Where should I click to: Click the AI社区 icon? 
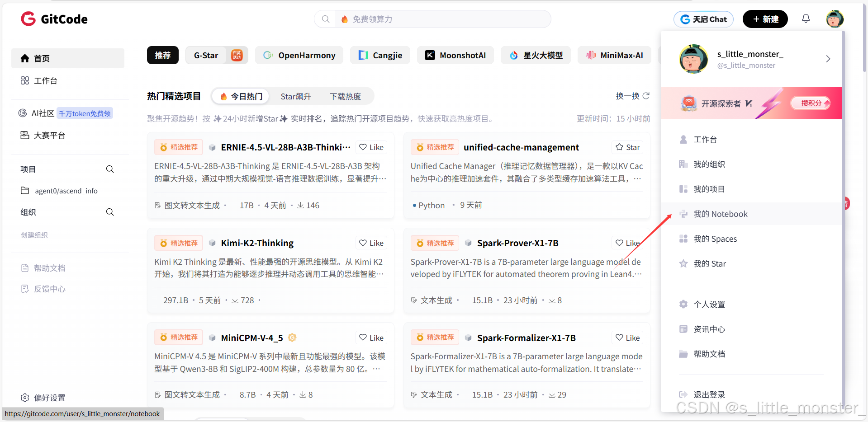click(x=23, y=113)
